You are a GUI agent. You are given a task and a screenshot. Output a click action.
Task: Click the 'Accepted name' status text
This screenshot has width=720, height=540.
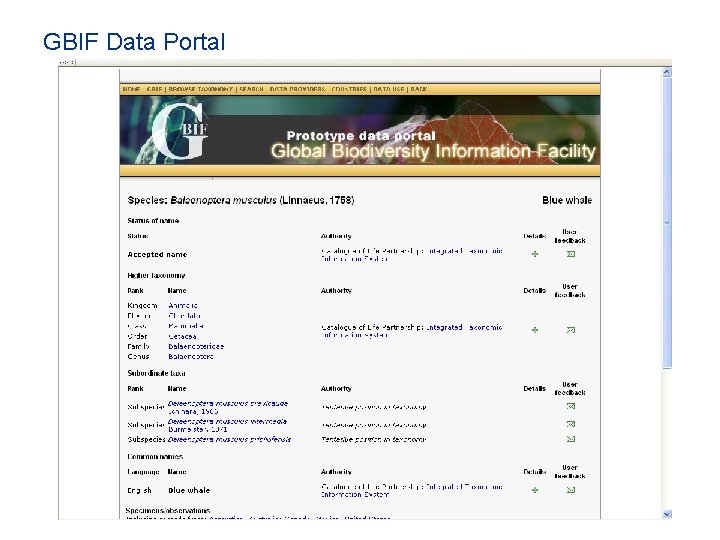click(157, 254)
